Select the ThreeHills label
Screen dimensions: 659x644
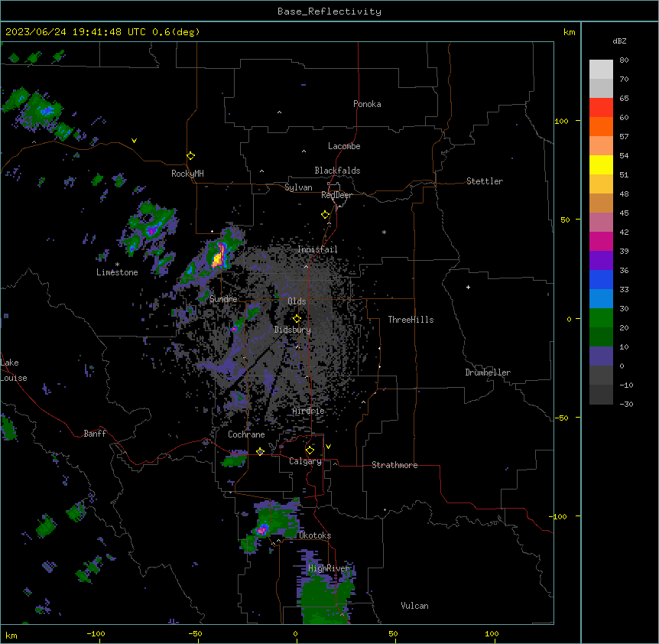pyautogui.click(x=411, y=320)
